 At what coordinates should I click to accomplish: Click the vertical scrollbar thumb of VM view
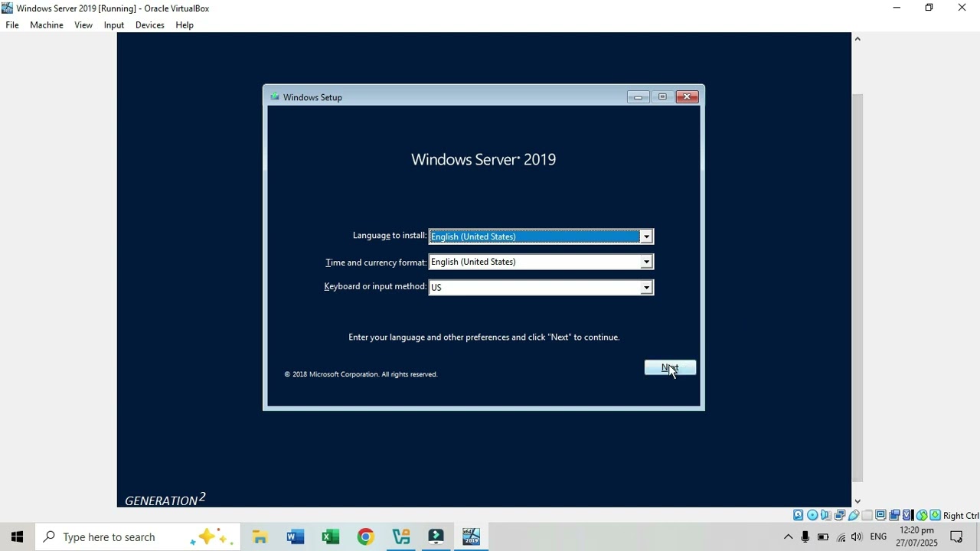[857, 288]
